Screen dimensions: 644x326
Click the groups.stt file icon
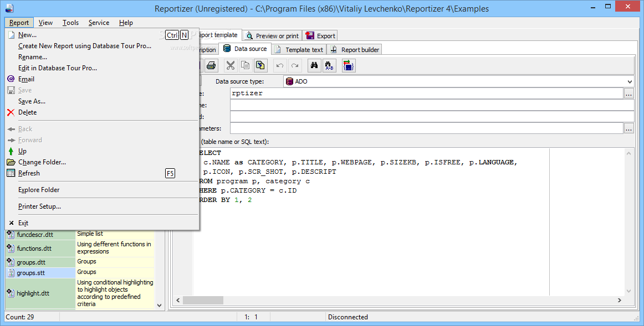click(11, 273)
